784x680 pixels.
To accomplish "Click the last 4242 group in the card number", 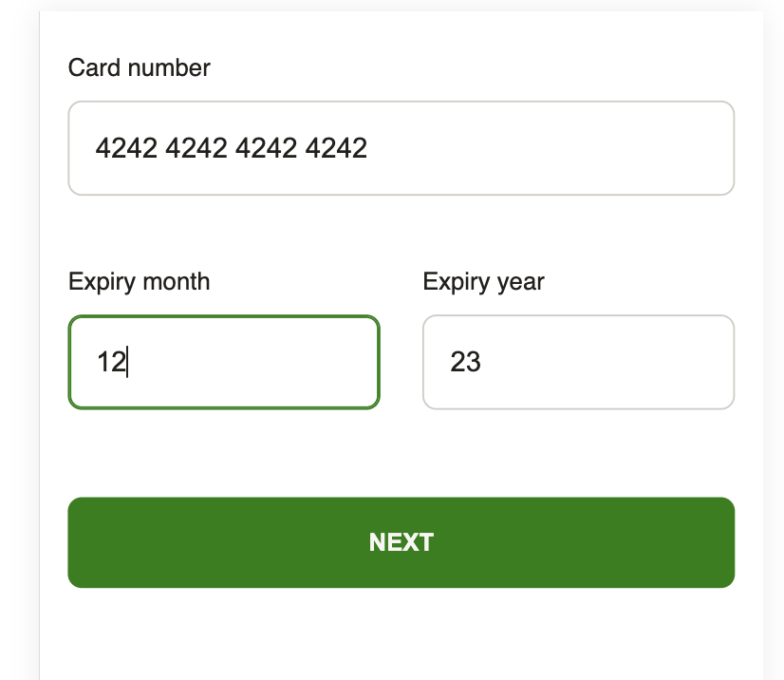I will tap(336, 148).
